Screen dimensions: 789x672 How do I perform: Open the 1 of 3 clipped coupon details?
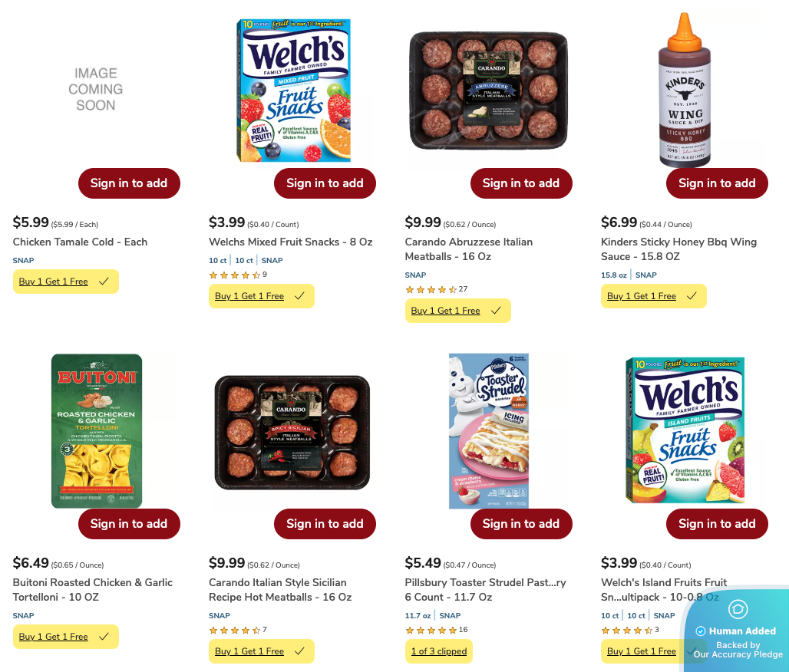click(438, 651)
